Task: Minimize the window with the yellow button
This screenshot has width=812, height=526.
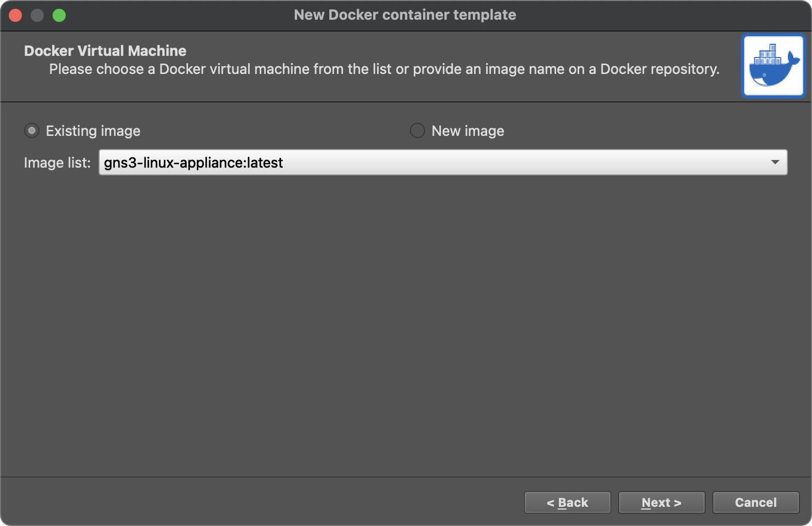Action: click(37, 15)
